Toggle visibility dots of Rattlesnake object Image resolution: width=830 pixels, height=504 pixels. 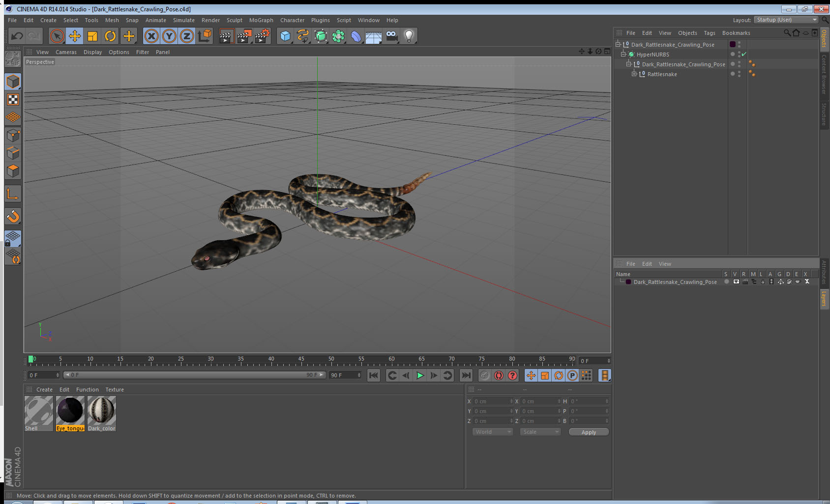point(739,74)
